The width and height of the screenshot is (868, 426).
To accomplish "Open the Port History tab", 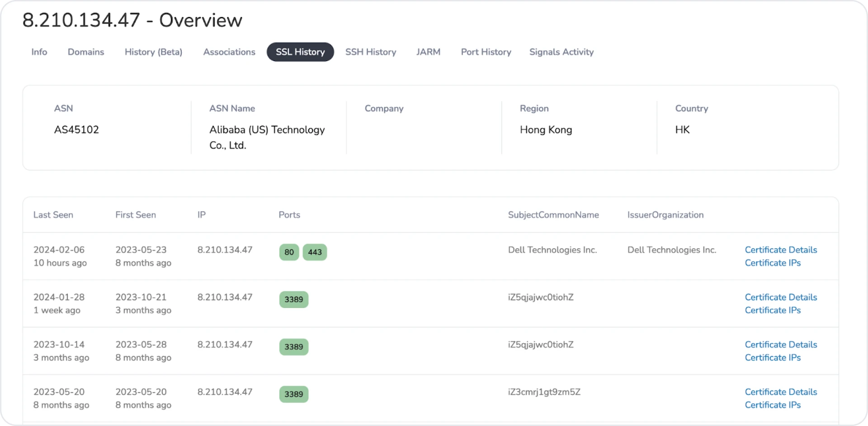I will (486, 52).
